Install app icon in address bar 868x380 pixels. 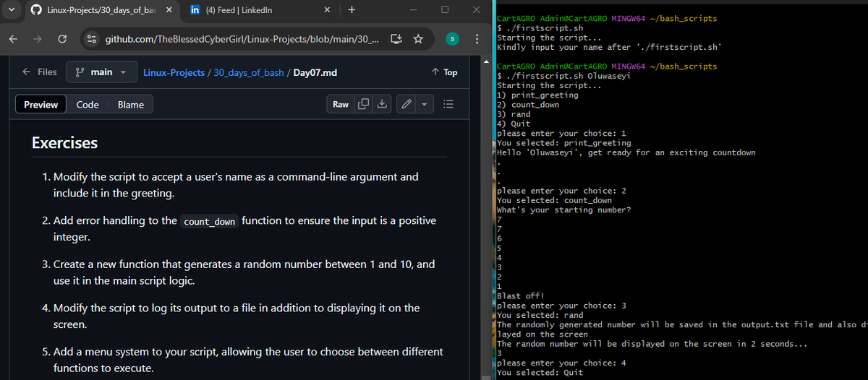pyautogui.click(x=397, y=38)
